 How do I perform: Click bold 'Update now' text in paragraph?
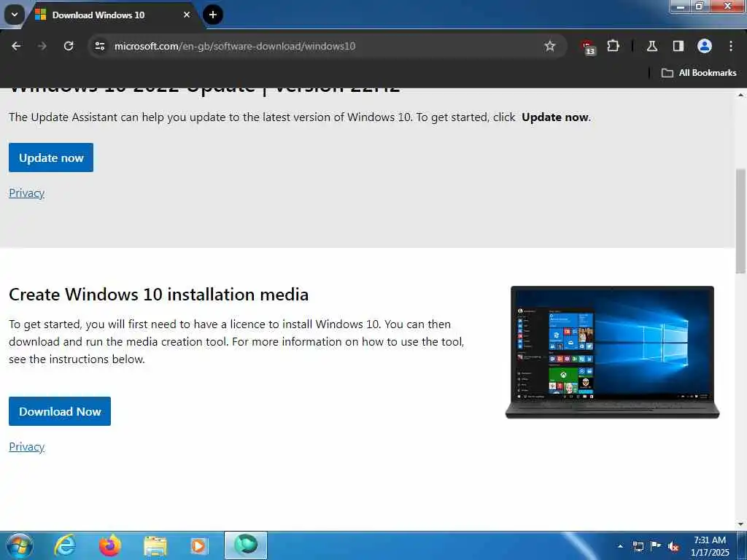point(555,117)
